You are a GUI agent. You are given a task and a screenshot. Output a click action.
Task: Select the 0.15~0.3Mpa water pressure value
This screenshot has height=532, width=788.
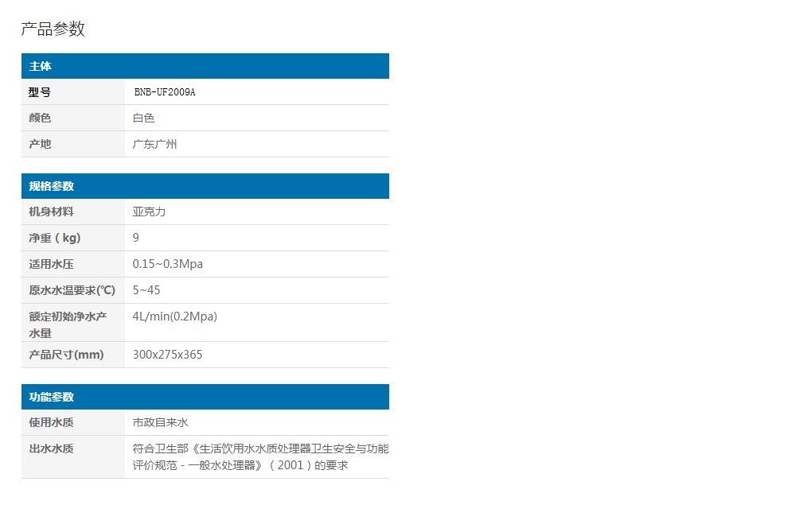click(x=168, y=264)
